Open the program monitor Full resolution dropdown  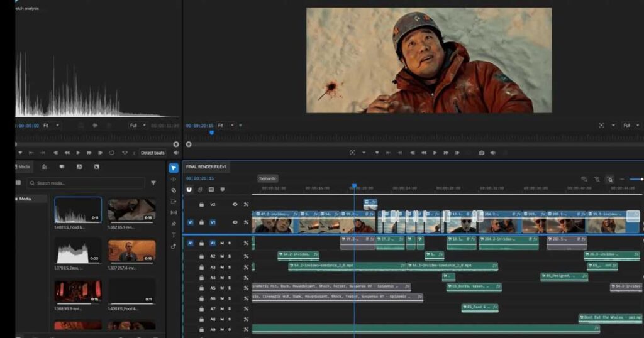click(631, 126)
